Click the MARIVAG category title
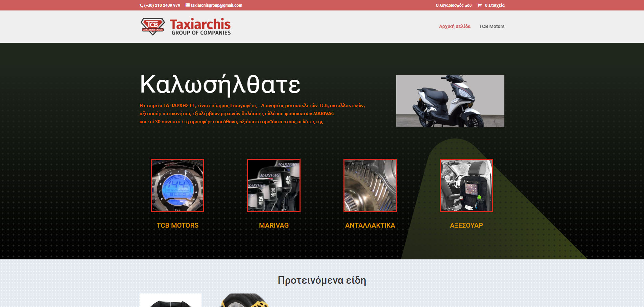Image resolution: width=644 pixels, height=307 pixels. 274,225
